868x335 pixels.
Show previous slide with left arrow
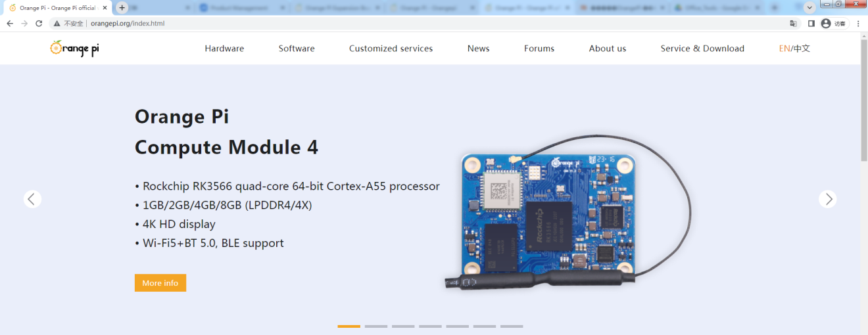click(32, 199)
